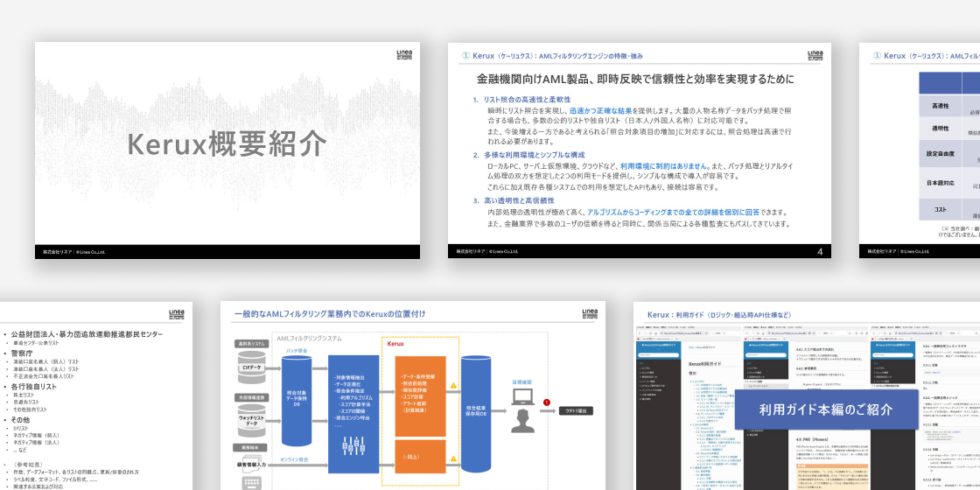The width and height of the screenshot is (980, 490).
Task: Click the '目視確認' label
Action: pyautogui.click(x=521, y=381)
